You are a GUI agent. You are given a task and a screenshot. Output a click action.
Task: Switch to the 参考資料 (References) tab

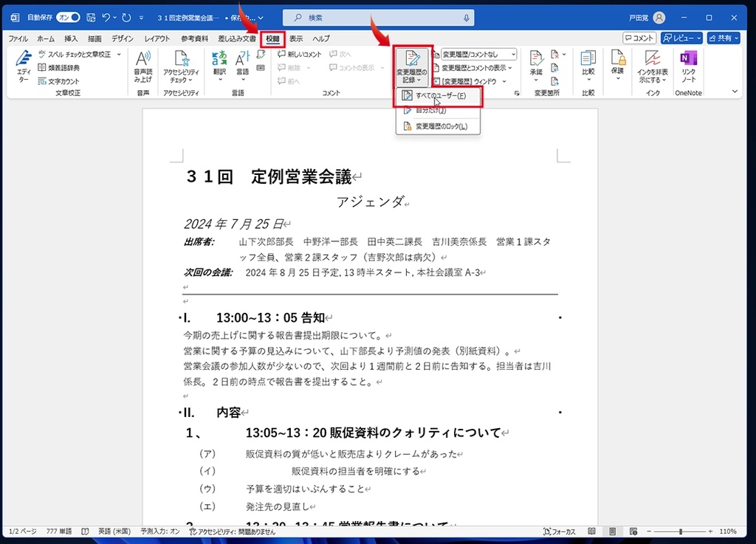[x=194, y=38]
